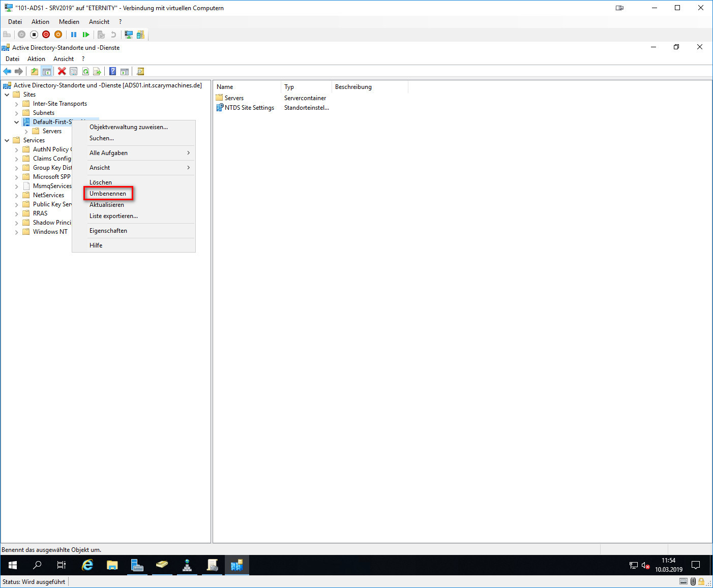This screenshot has height=588, width=713.
Task: Collapse the Sites tree node
Action: point(7,95)
